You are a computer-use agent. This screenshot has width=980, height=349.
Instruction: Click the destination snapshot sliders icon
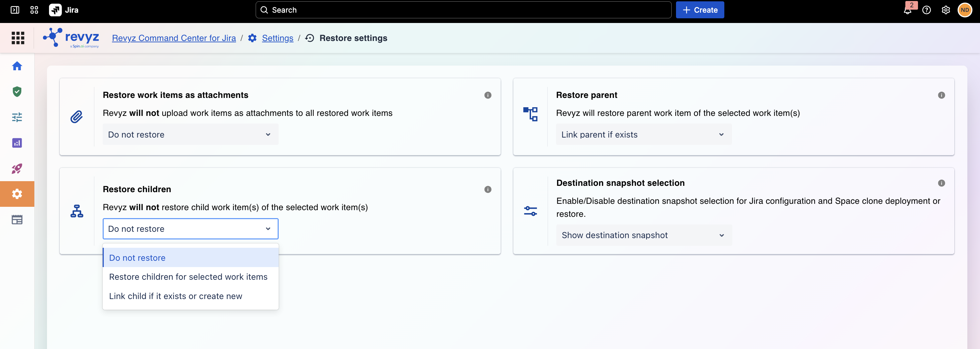[x=530, y=211]
